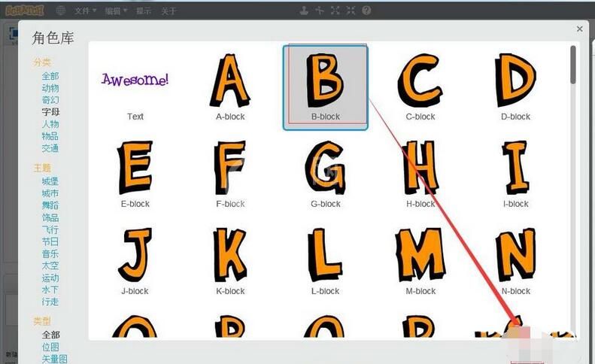Close the 角色库 dialog
Screen dimensions: 595x364
click(x=579, y=29)
